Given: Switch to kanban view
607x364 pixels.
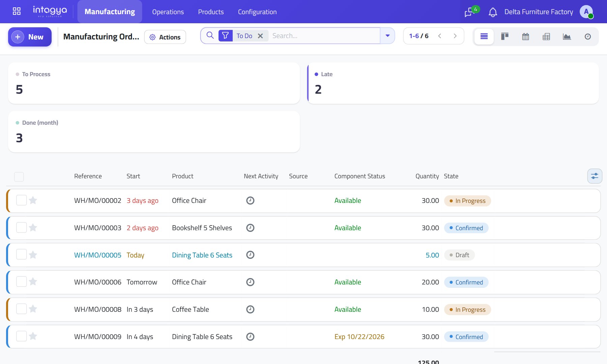Looking at the screenshot, I should pos(505,36).
